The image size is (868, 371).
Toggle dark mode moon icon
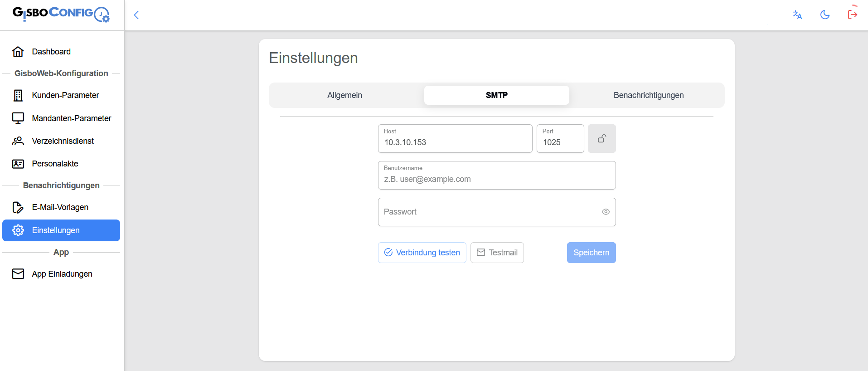click(x=825, y=15)
